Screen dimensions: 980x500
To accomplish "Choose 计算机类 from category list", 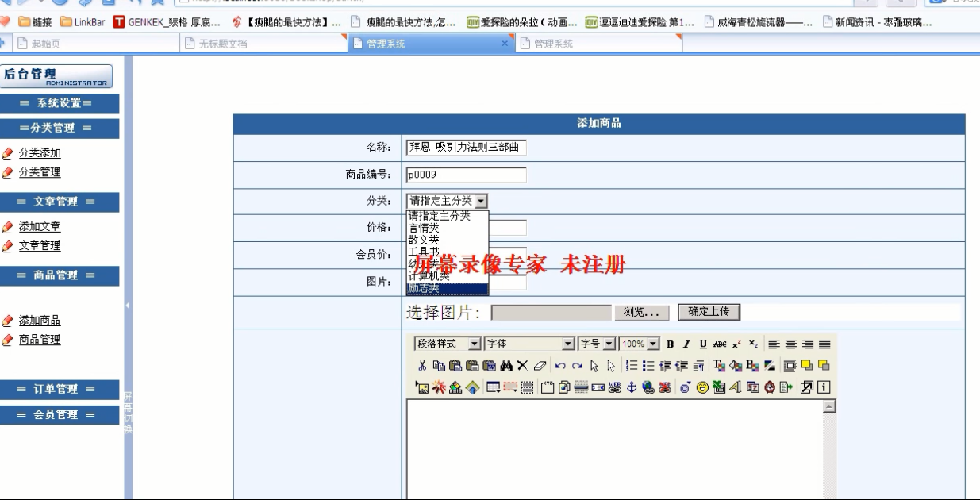I will 448,276.
